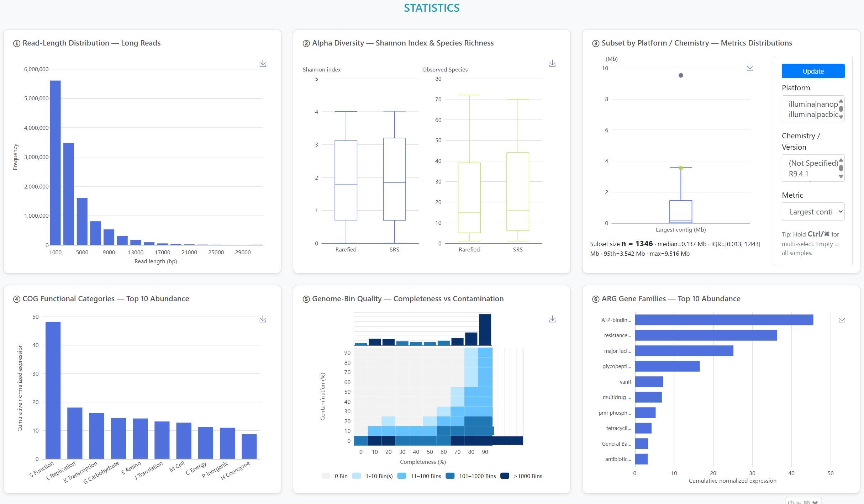
Task: Download the Genome-Bin Quality heatmap
Action: point(552,319)
